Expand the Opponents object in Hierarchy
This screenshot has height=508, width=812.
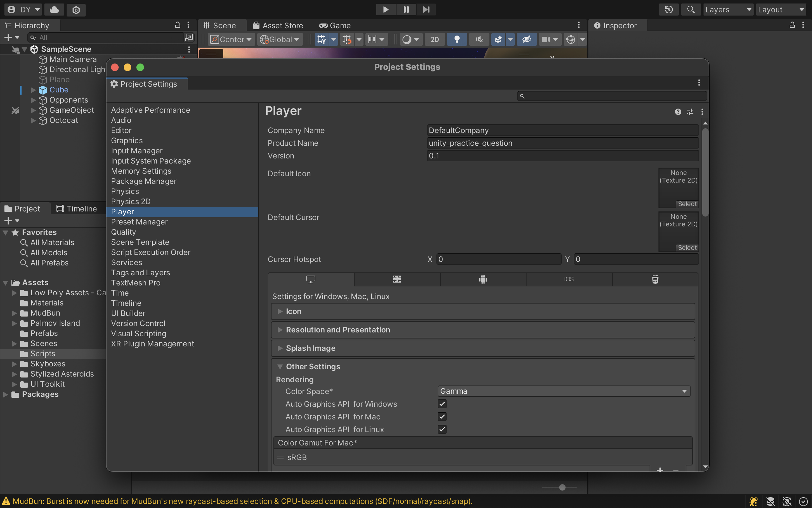tap(33, 100)
